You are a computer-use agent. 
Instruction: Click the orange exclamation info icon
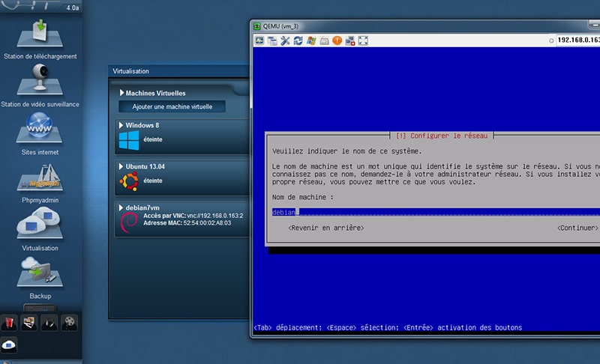coord(337,40)
